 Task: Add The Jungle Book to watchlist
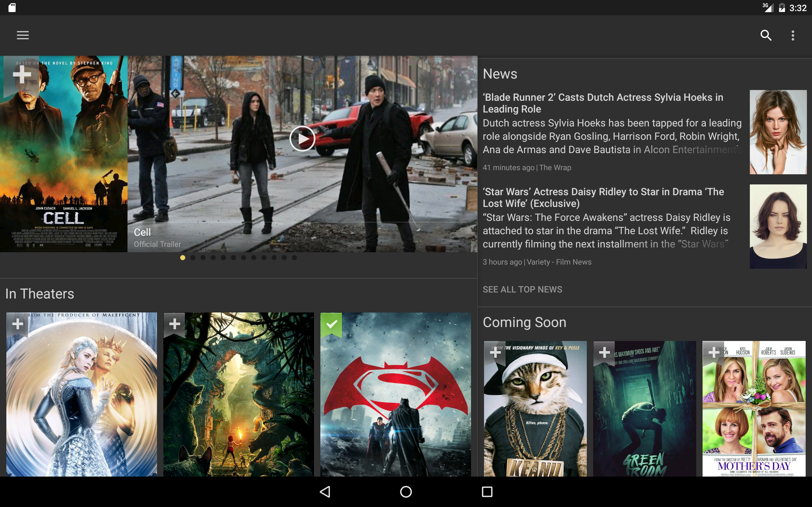pos(174,324)
